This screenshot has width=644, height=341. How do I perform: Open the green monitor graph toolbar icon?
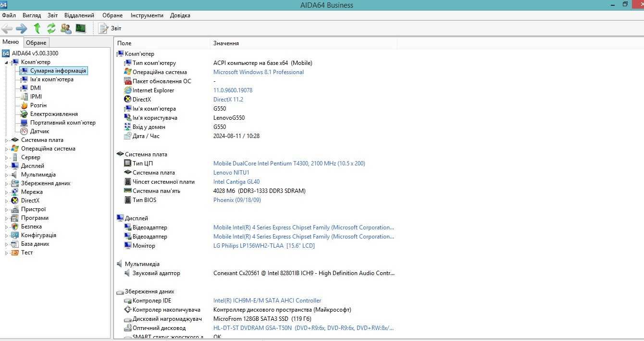[x=81, y=28]
